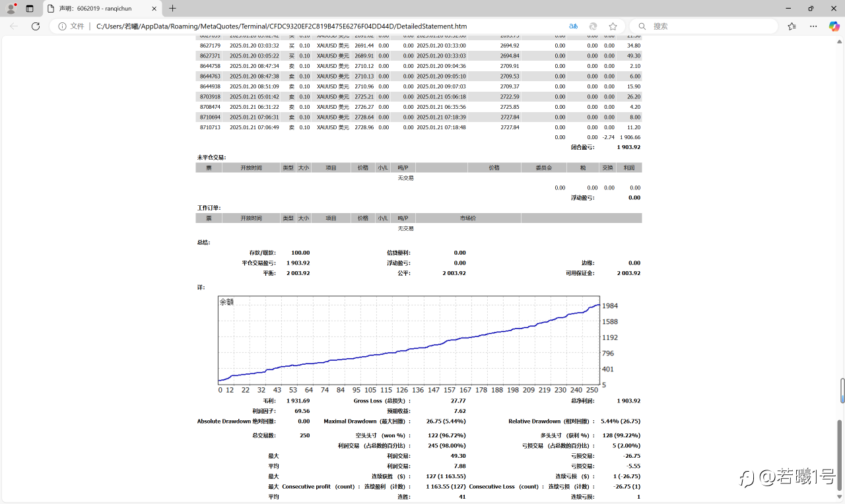Open the browser profile icon
Image resolution: width=845 pixels, height=504 pixels.
(x=11, y=9)
